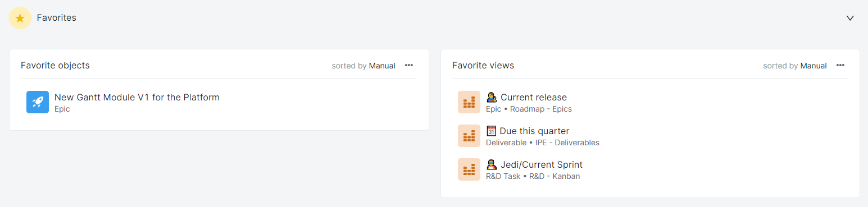868x207 pixels.
Task: Click the Favorites section title
Action: tap(57, 18)
